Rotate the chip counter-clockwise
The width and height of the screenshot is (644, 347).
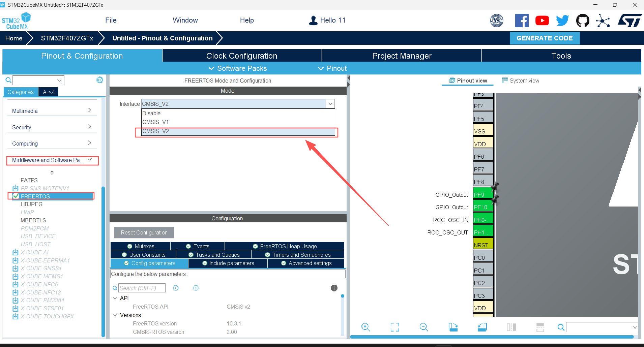tap(482, 327)
